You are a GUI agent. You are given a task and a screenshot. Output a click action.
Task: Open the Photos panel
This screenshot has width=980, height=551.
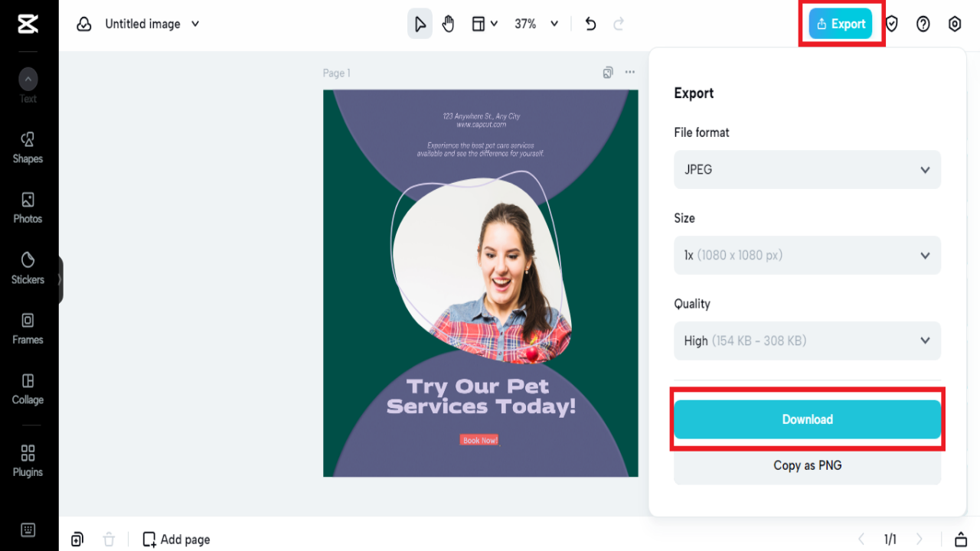pyautogui.click(x=28, y=208)
